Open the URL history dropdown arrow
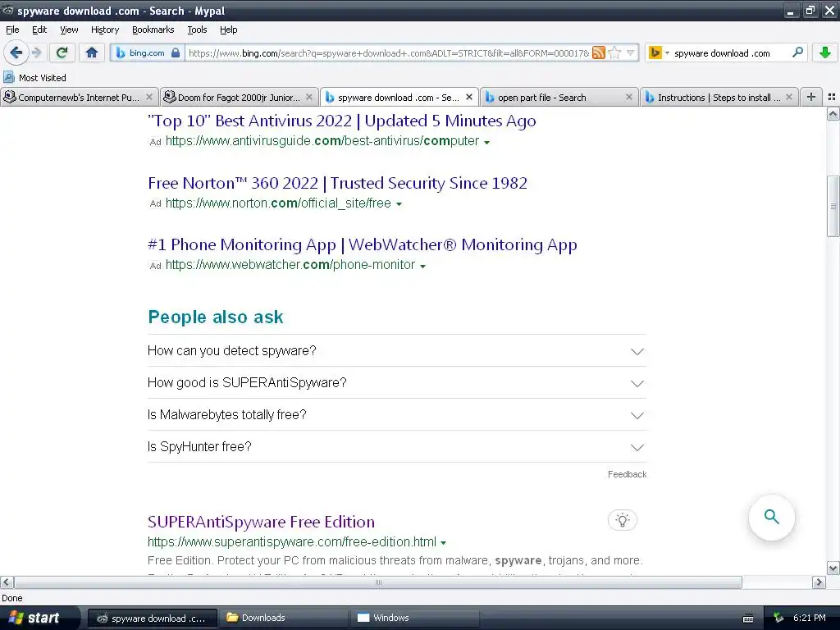The height and width of the screenshot is (630, 840). pyautogui.click(x=631, y=52)
